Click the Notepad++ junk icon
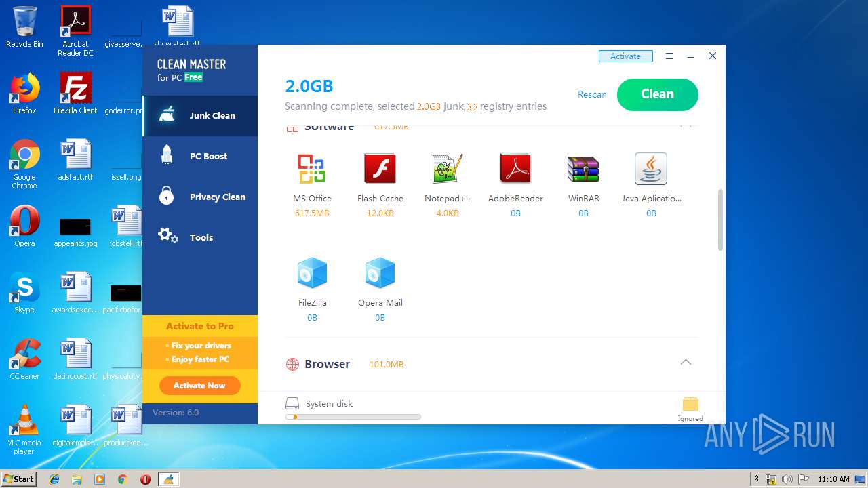Viewport: 868px width, 488px height. point(448,169)
